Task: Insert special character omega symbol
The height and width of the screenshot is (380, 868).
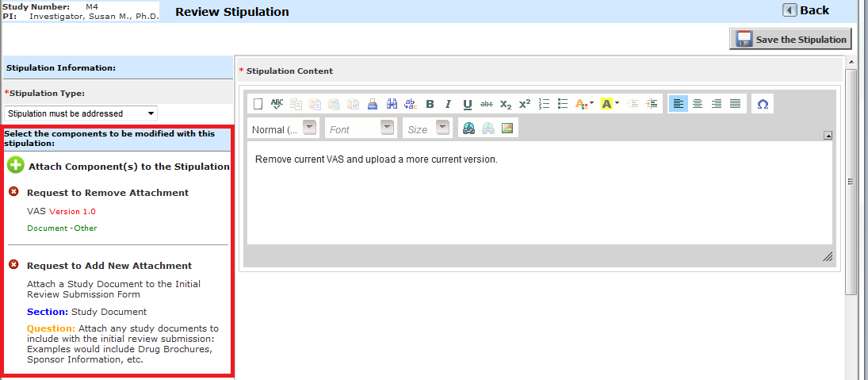Action: 763,104
